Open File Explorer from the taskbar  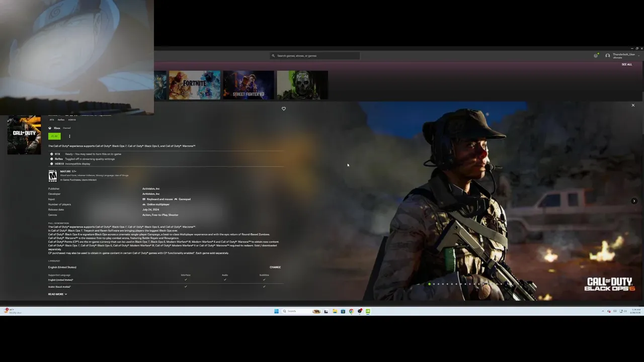(335, 311)
